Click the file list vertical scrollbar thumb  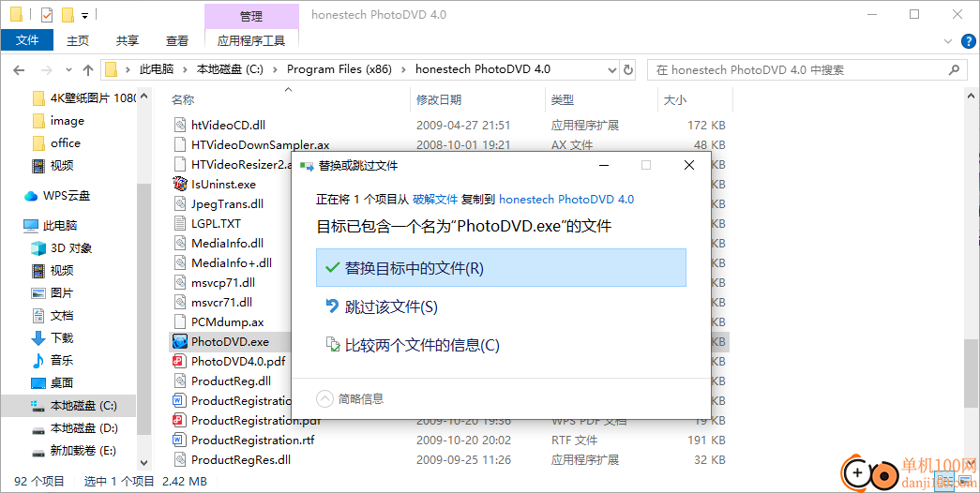coord(971,374)
